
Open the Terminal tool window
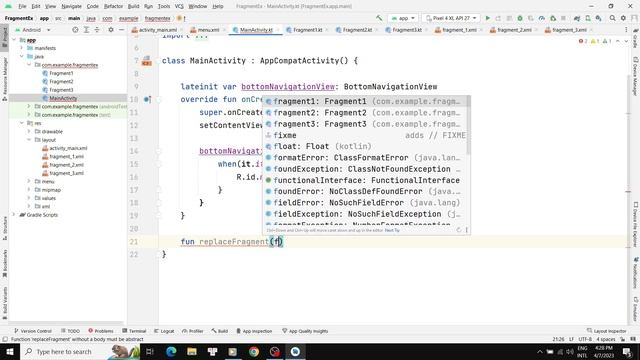pos(134,331)
